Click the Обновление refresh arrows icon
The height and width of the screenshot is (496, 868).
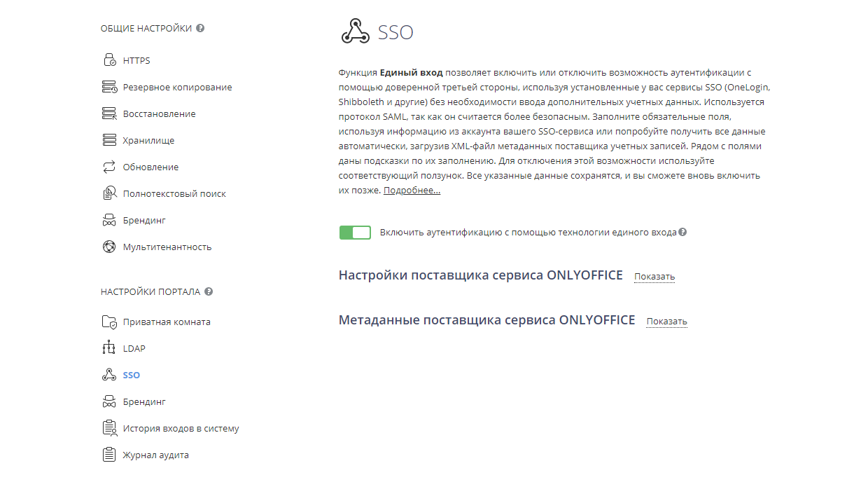pos(109,167)
